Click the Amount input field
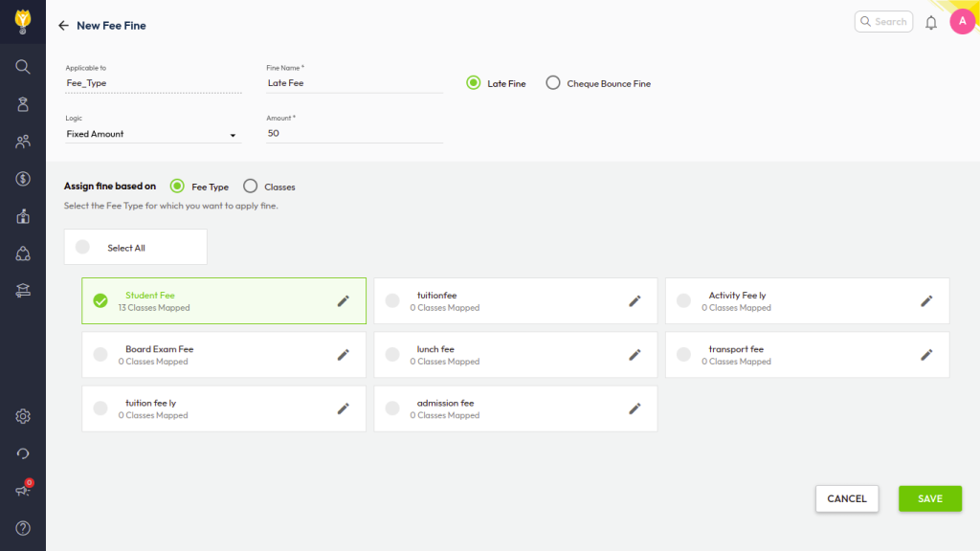Viewport: 980px width, 551px height. pyautogui.click(x=354, y=134)
